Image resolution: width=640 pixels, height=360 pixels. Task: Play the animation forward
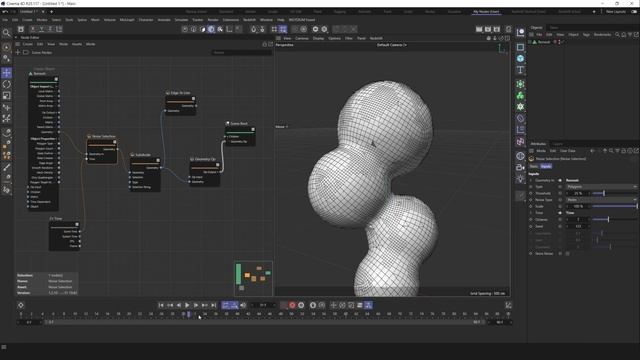click(x=187, y=305)
